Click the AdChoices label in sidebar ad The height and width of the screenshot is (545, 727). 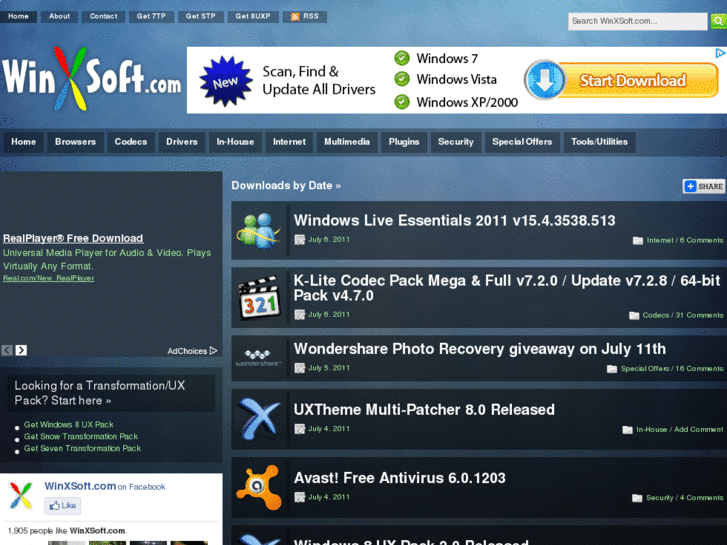click(192, 351)
